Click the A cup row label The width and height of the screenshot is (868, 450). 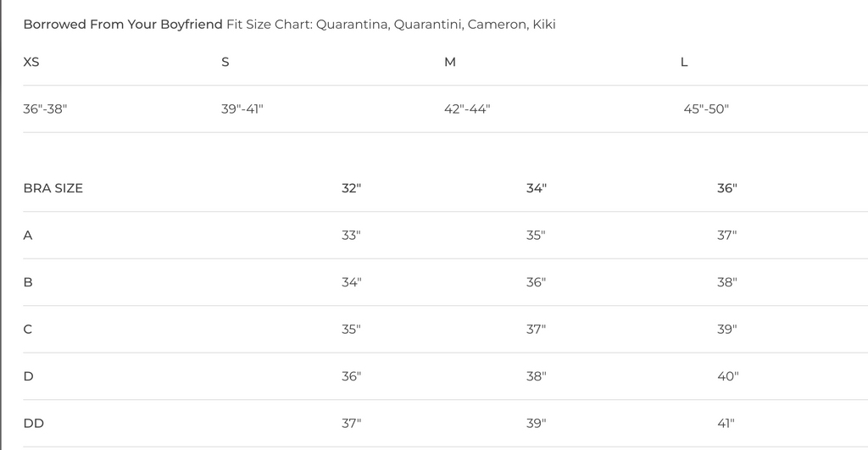[x=28, y=235]
